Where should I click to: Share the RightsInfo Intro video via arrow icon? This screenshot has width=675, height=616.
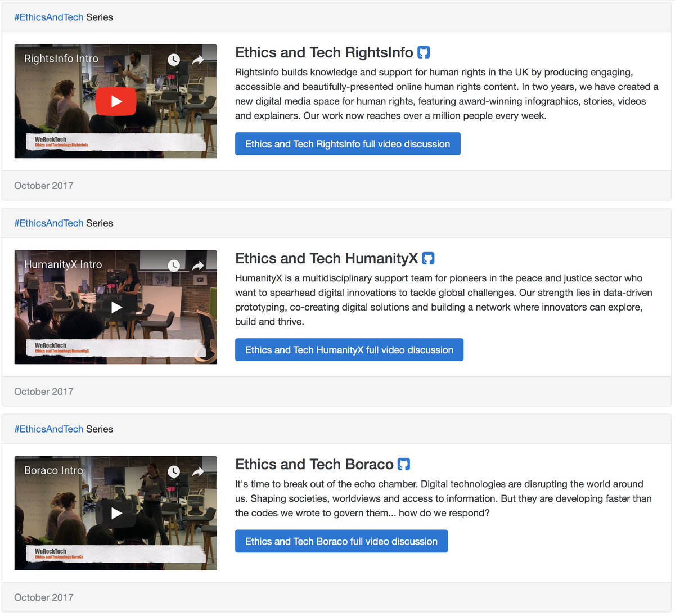[198, 60]
